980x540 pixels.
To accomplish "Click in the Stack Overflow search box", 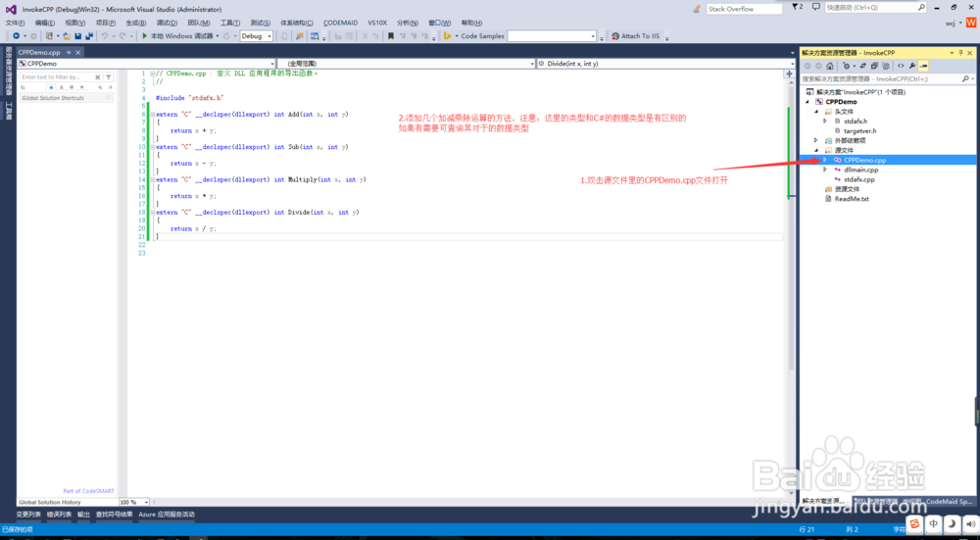I will tap(745, 9).
